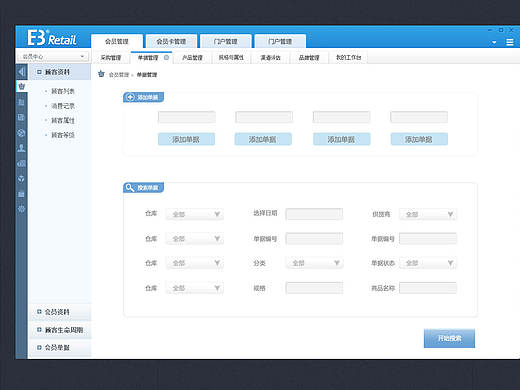Select 顾客等级 in the left tree
This screenshot has width=520, height=390.
click(x=63, y=135)
